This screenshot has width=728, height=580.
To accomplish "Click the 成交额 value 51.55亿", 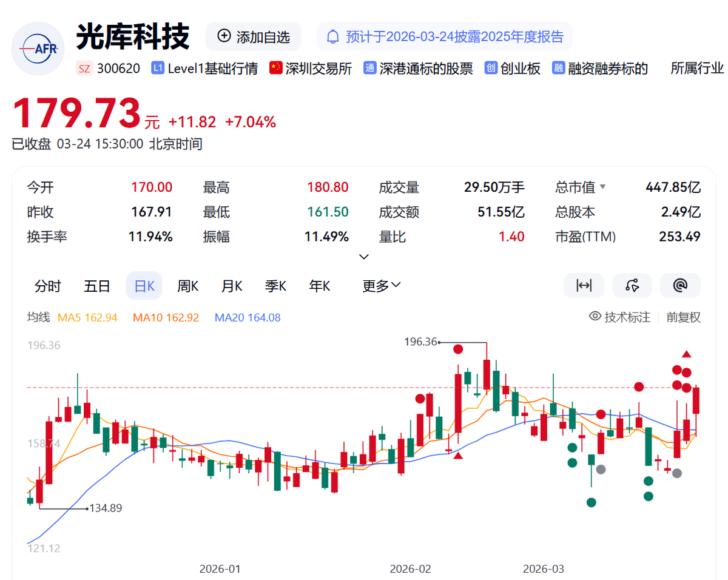I will point(501,212).
